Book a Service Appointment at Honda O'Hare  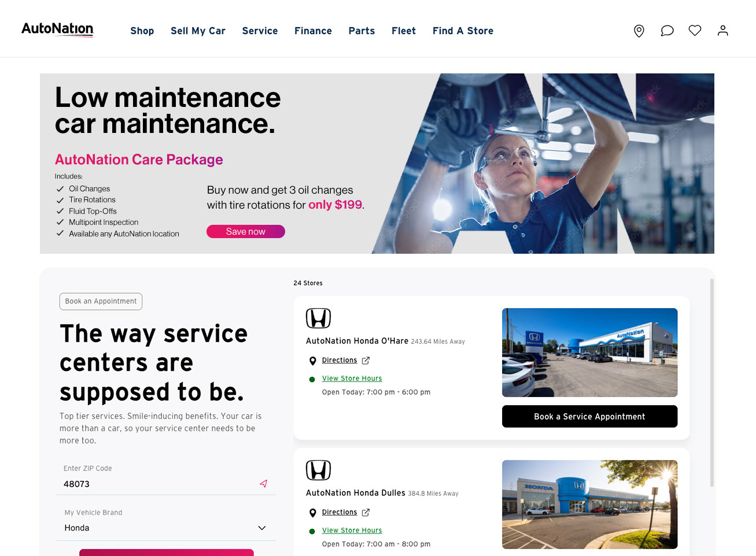pos(589,416)
